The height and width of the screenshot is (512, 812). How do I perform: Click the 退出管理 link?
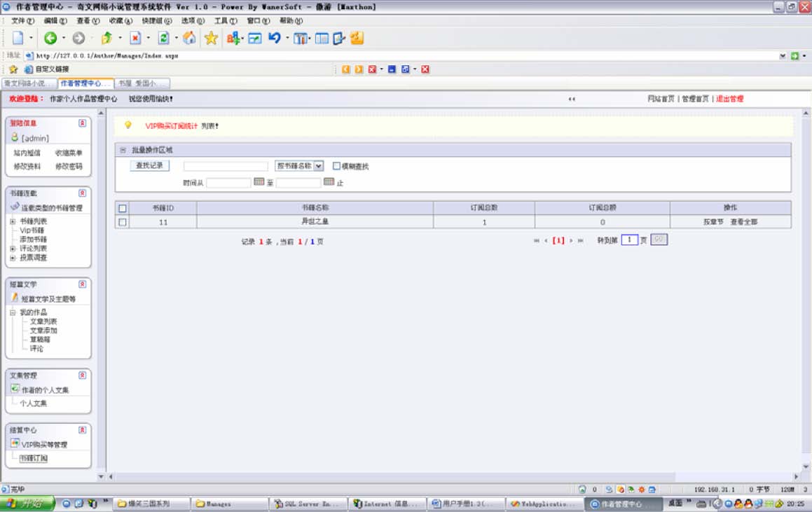coord(729,99)
